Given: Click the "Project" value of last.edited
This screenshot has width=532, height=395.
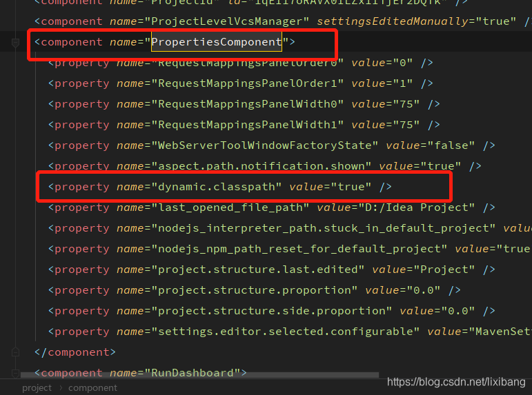Looking at the screenshot, I should click(x=444, y=270).
